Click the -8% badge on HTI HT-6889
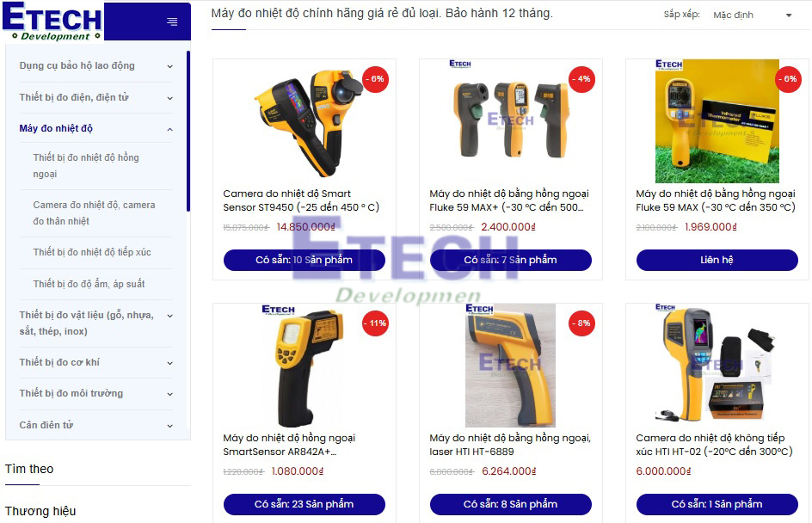The width and height of the screenshot is (812, 523). click(x=582, y=323)
